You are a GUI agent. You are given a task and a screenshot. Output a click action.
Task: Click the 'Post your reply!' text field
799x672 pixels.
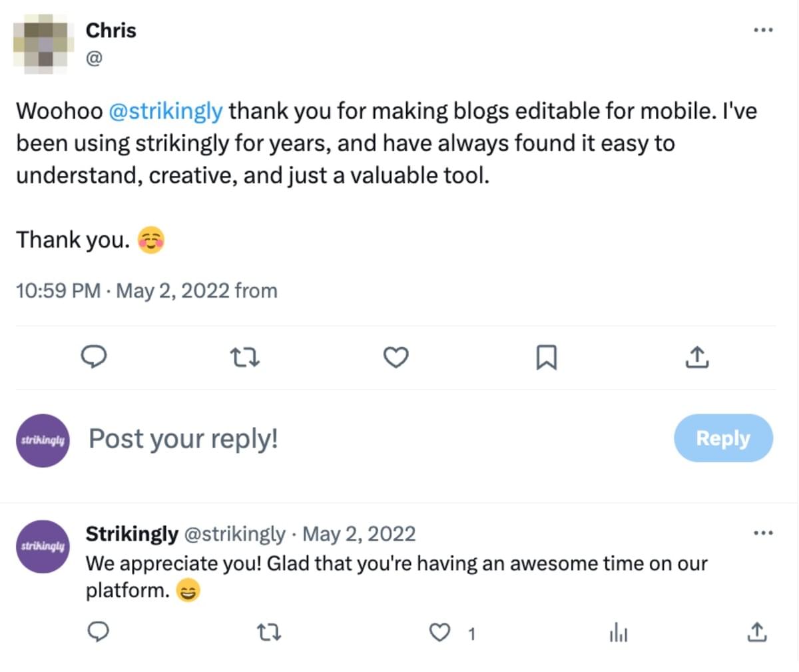click(333, 439)
